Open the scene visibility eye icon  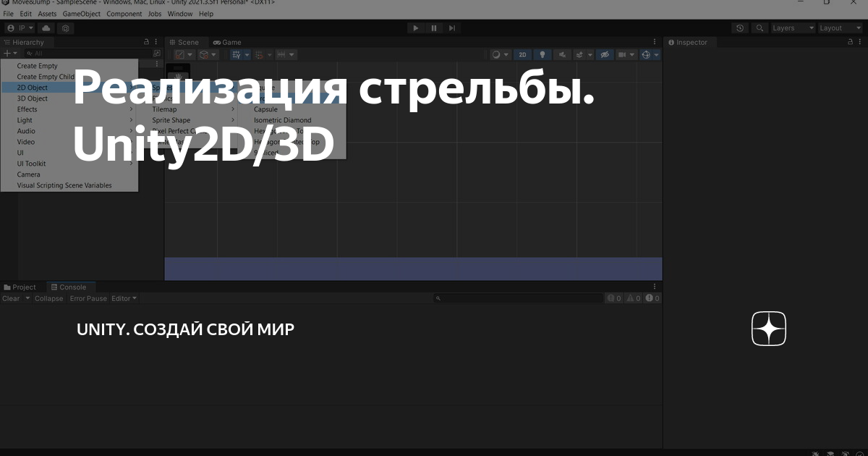click(605, 54)
